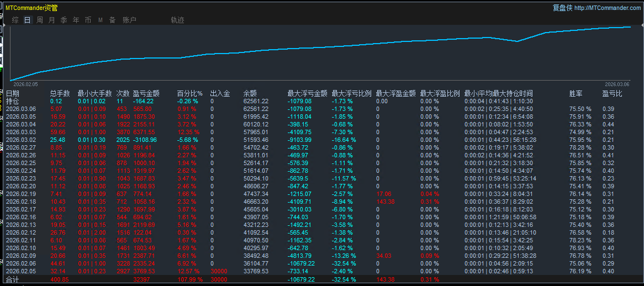The height and width of the screenshot is (286, 644).
Task: Open the http://MTCommander.com link
Action: pyautogui.click(x=607, y=8)
